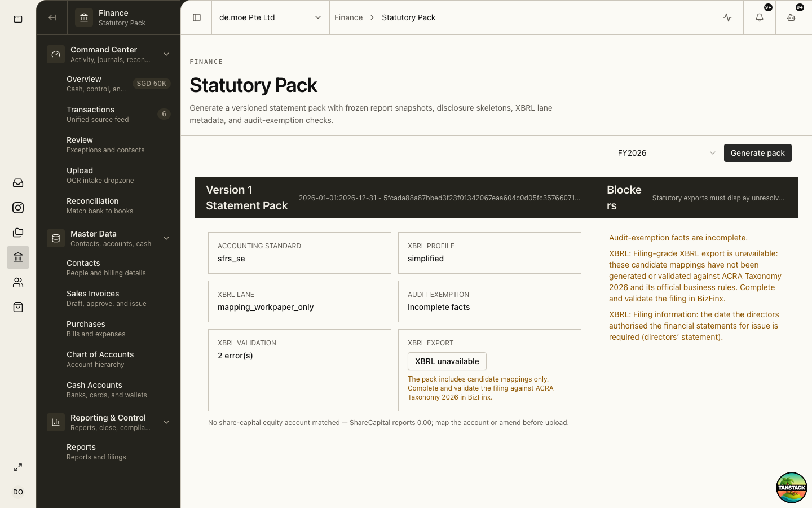Open the Upload OCR intake item
Image resolution: width=812 pixels, height=508 pixels.
pos(118,175)
